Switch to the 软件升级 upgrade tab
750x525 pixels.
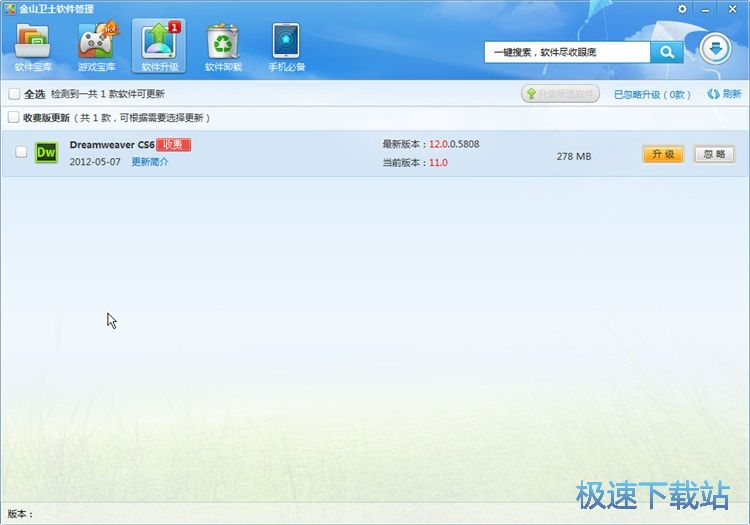159,46
